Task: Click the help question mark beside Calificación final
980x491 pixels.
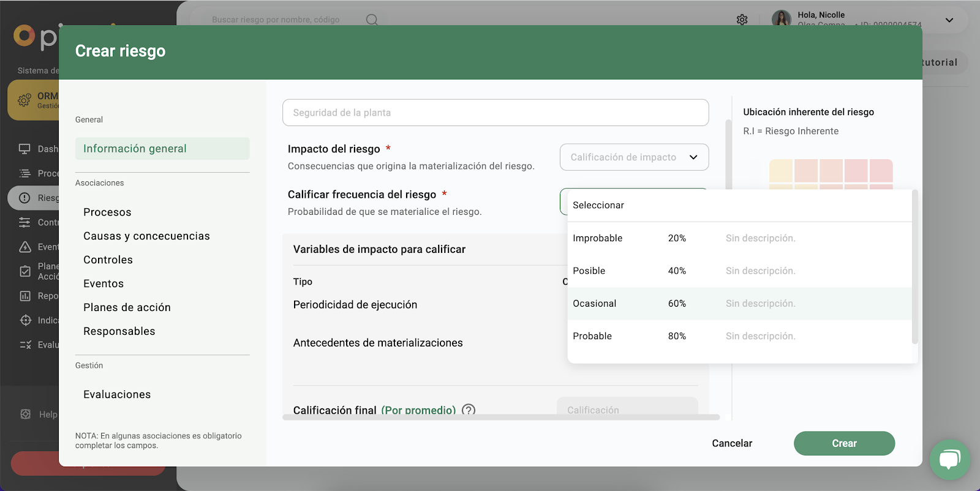Action: (469, 410)
